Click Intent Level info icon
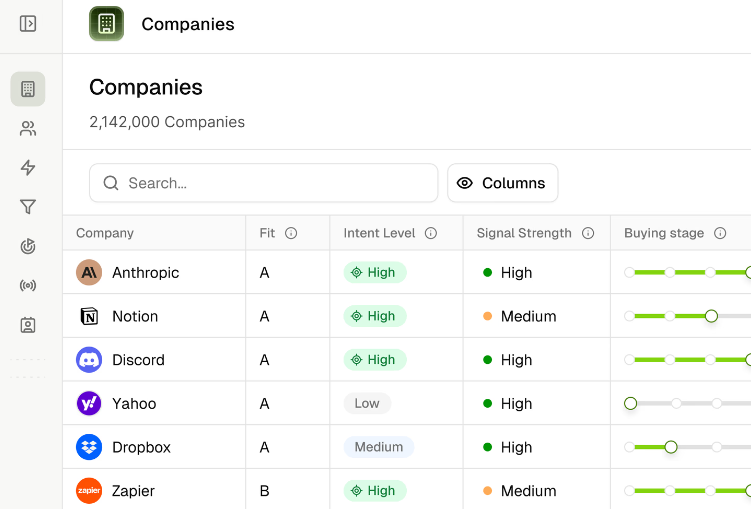This screenshot has width=751, height=509. point(431,233)
